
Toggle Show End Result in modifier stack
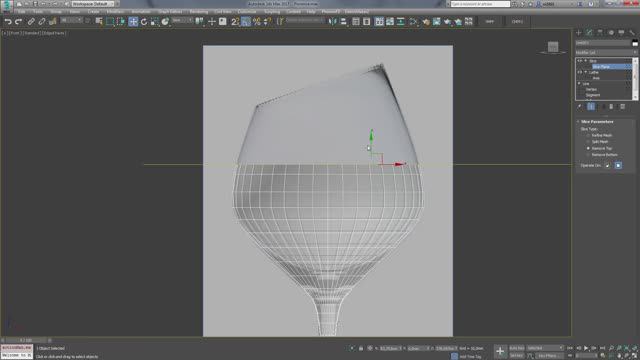click(591, 107)
